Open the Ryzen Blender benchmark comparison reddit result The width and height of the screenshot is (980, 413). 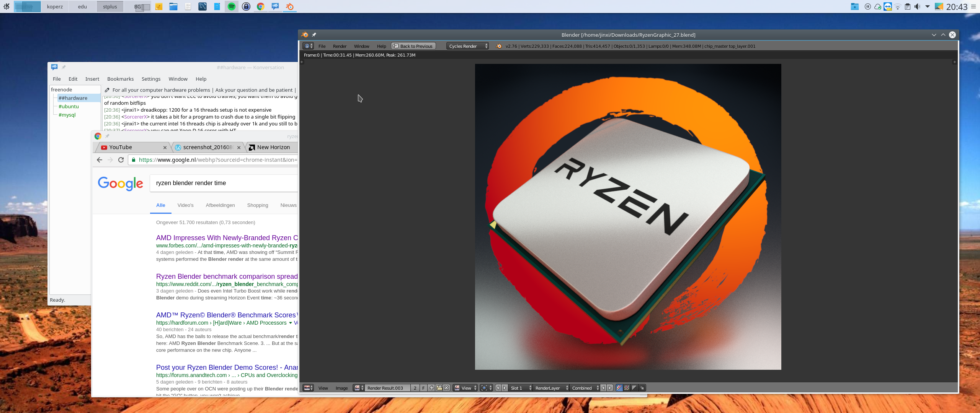coord(227,276)
